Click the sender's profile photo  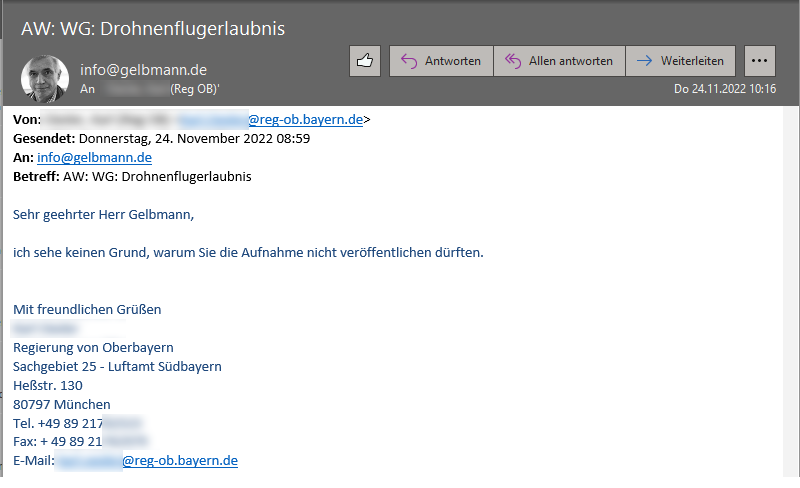coord(45,78)
